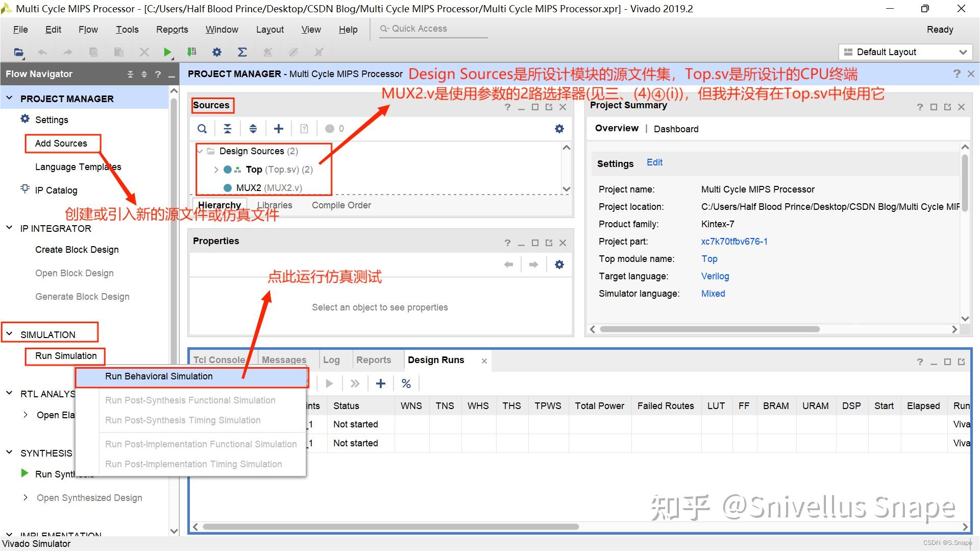Click the settings gear in the main toolbar

pyautogui.click(x=216, y=52)
